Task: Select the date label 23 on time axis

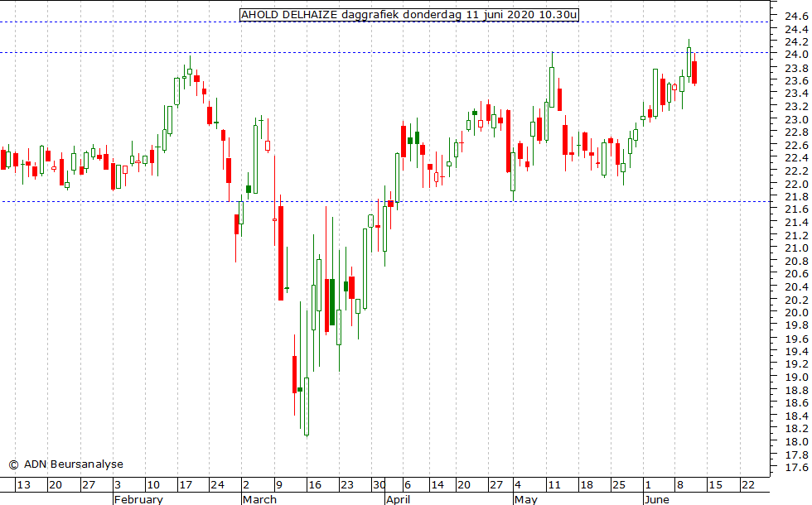Action: point(346,485)
